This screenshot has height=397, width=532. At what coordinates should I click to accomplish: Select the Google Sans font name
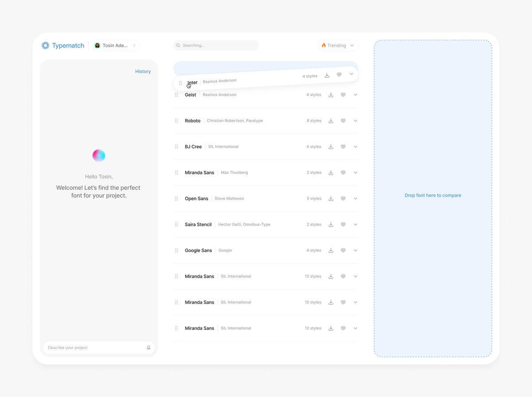[x=198, y=251]
